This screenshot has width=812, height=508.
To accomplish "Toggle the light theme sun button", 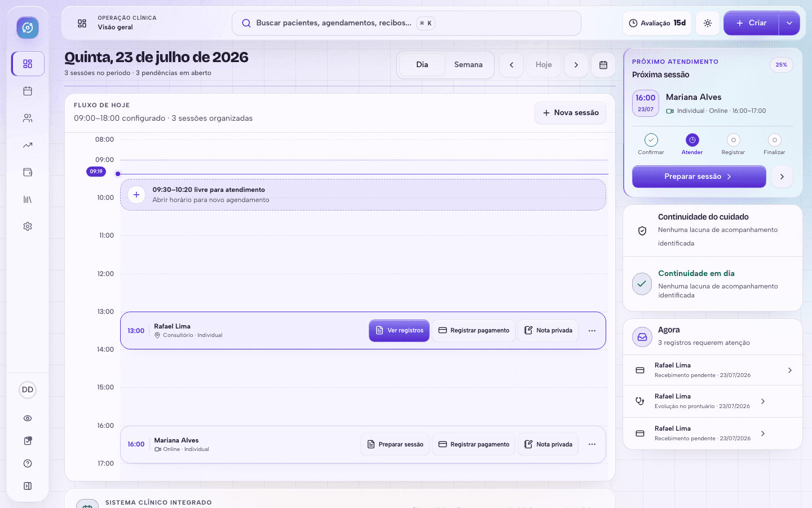I will point(708,23).
